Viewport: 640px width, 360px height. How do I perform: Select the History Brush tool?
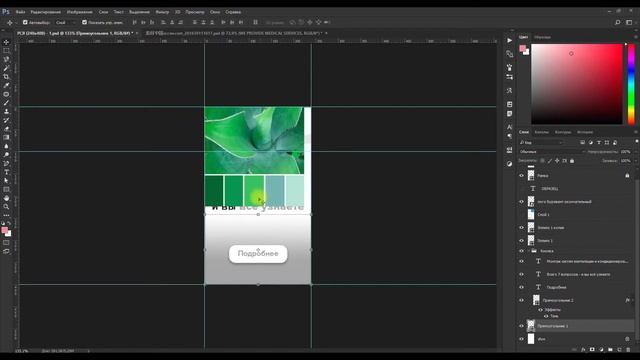coord(6,120)
